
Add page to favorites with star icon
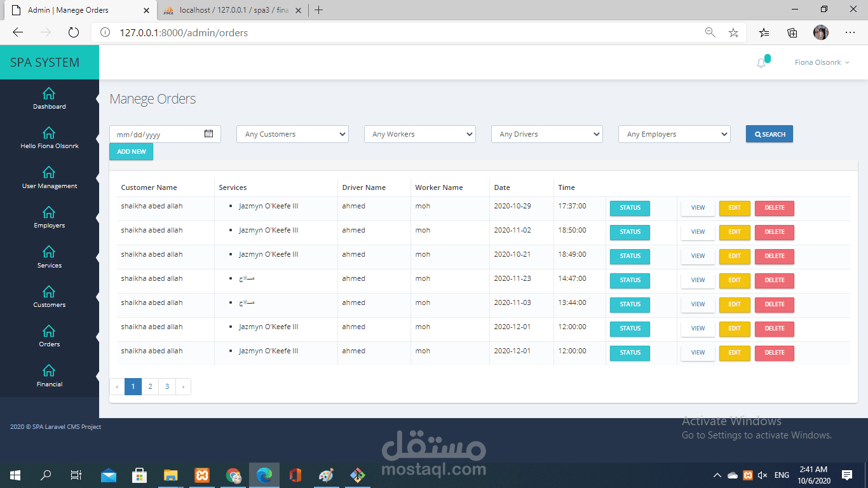pos(733,32)
